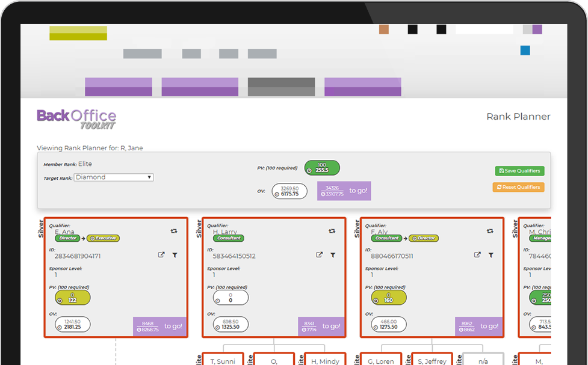588x365 pixels.
Task: Expand the Target Rank dropdown
Action: [114, 177]
